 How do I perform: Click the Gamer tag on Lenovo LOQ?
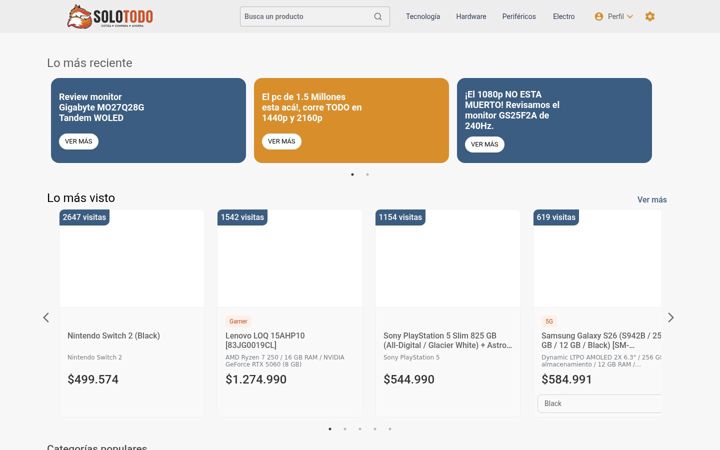(238, 321)
